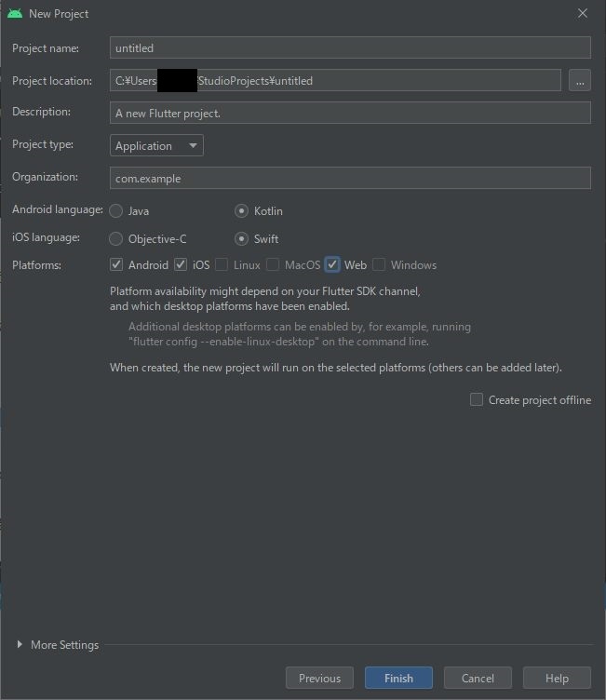Go back with the Previous button

(319, 678)
